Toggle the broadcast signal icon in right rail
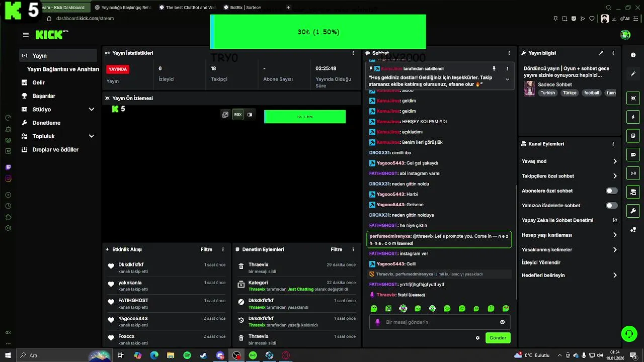Viewport: 644px width, 362px height. tap(633, 173)
